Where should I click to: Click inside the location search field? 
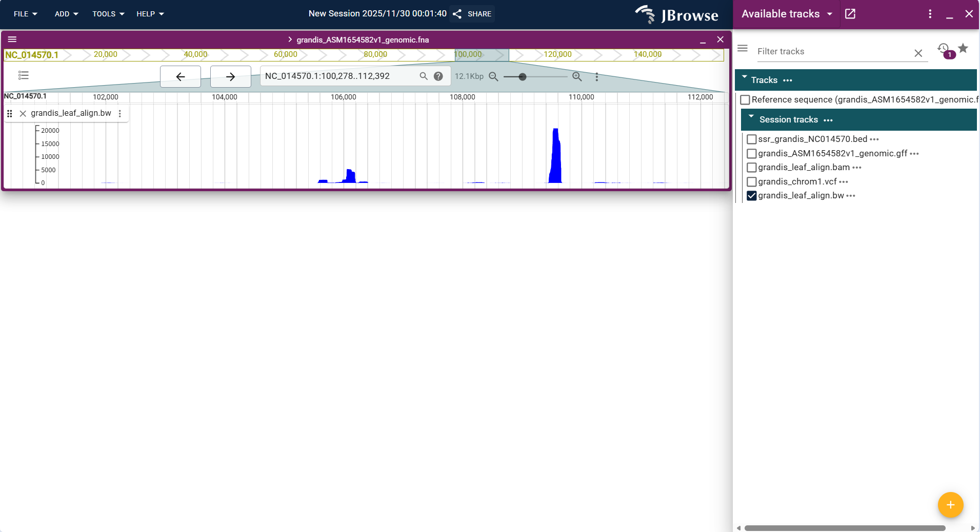tap(338, 76)
